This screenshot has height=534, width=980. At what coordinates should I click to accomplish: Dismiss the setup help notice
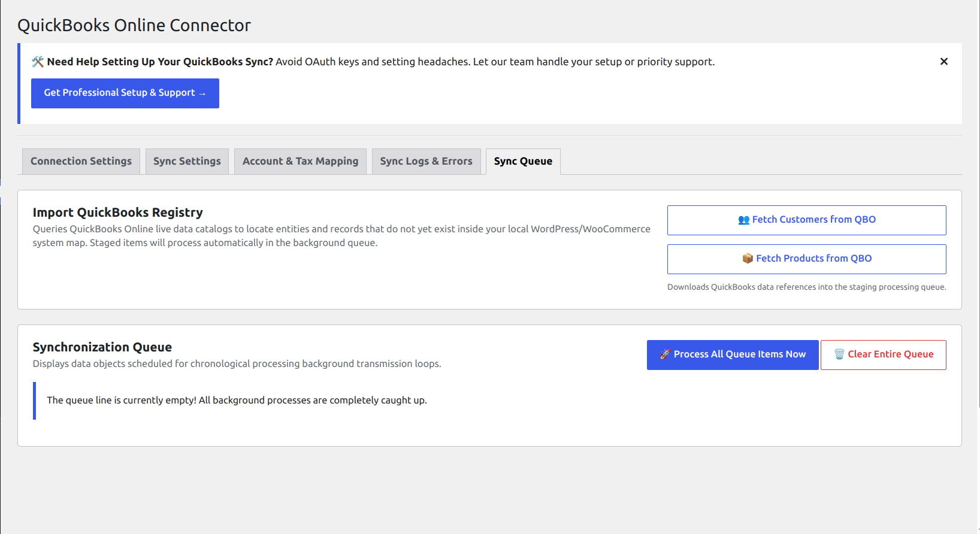click(943, 62)
